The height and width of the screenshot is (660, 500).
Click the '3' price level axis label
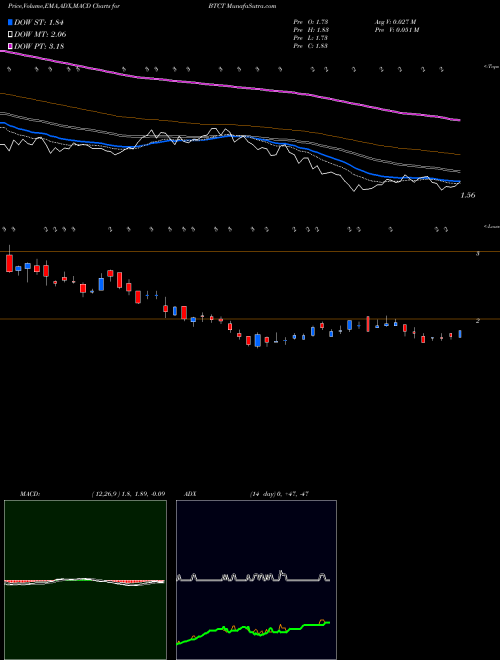[x=477, y=254]
